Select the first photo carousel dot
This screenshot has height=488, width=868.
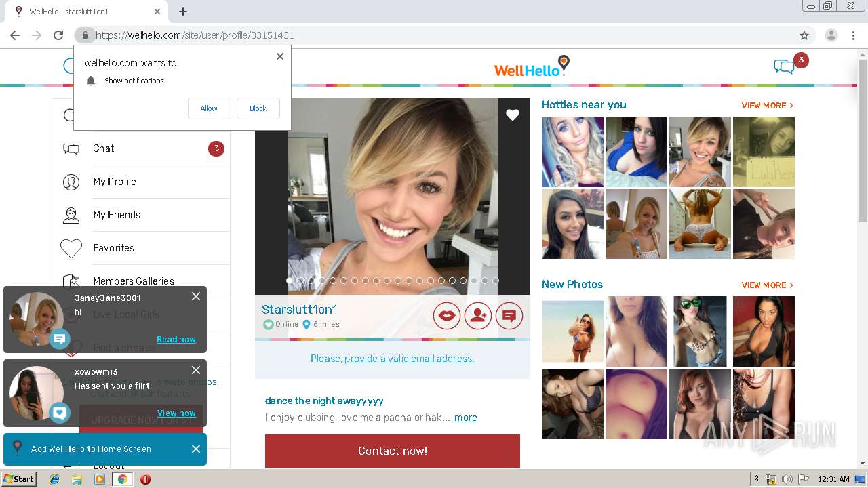[x=290, y=280]
